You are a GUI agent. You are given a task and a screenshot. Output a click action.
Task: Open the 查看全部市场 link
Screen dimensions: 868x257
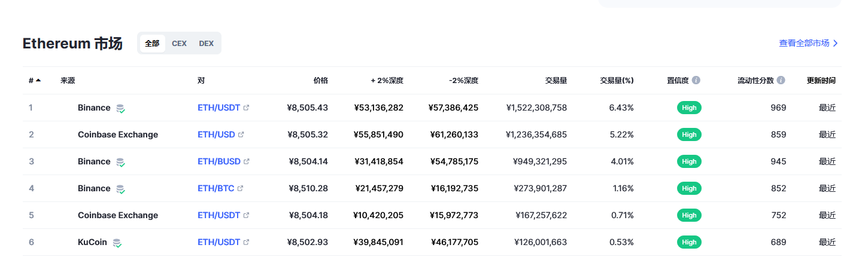pos(804,43)
